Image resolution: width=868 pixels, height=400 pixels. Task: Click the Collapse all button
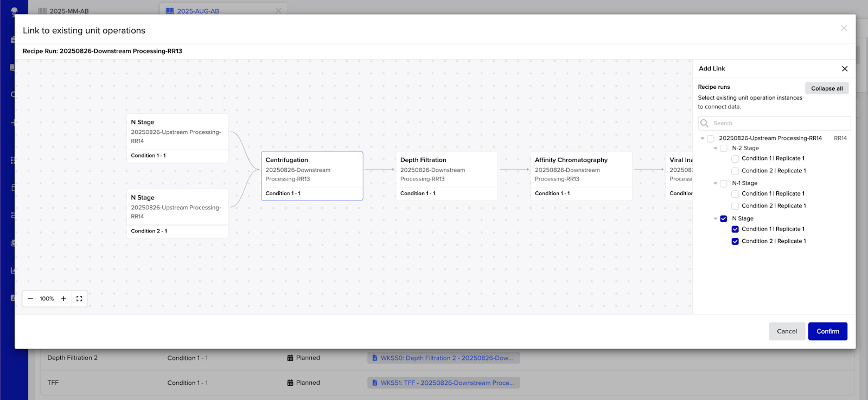point(826,88)
